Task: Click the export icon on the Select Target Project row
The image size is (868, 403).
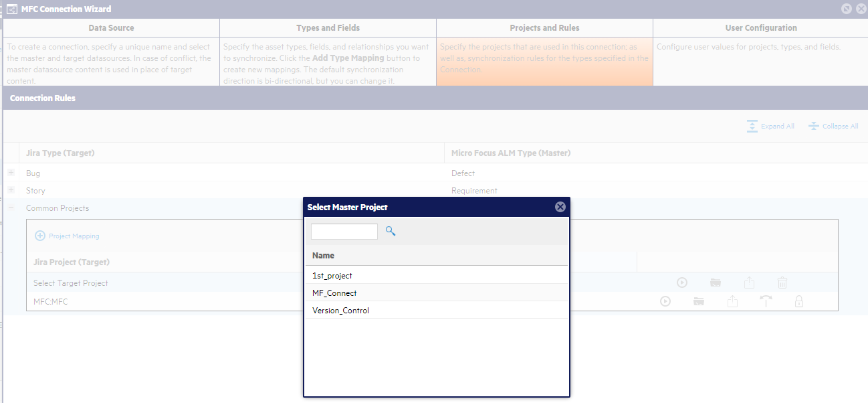Action: click(x=749, y=283)
